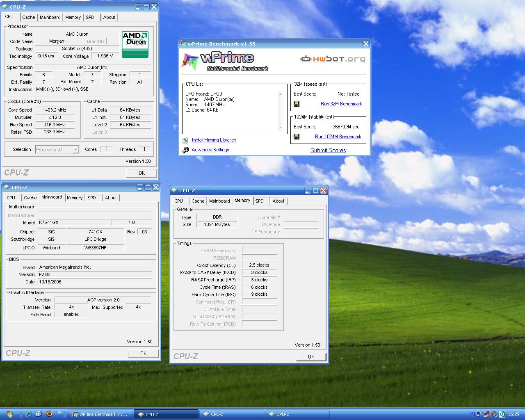
Task: Expand the Quick Launch overflow chevron
Action: pyautogui.click(x=59, y=413)
